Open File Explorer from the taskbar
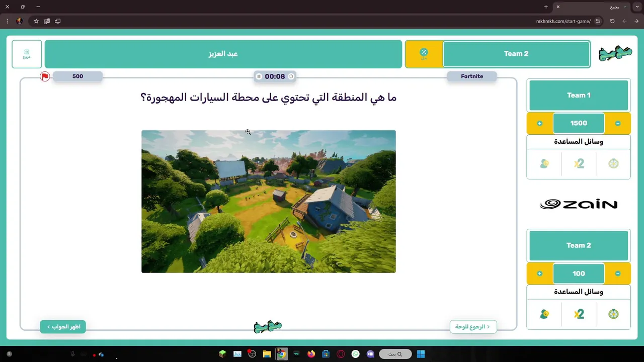 pos(267,354)
